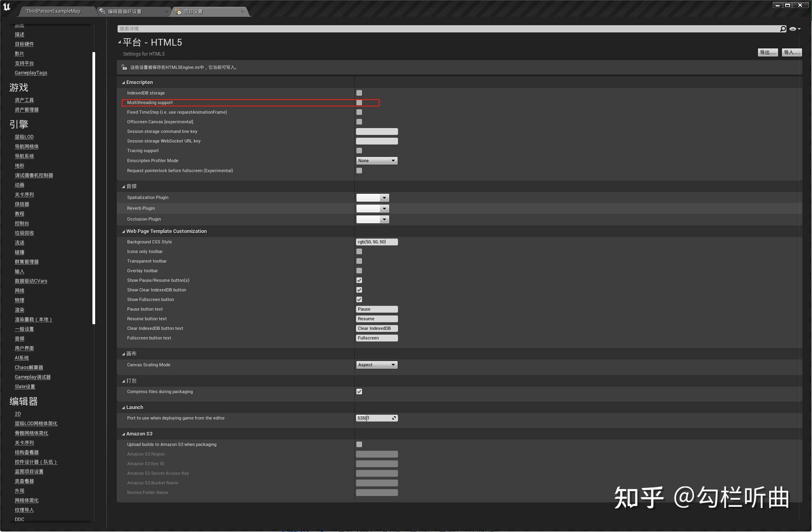
Task: Enable Multithreading support
Action: (359, 102)
